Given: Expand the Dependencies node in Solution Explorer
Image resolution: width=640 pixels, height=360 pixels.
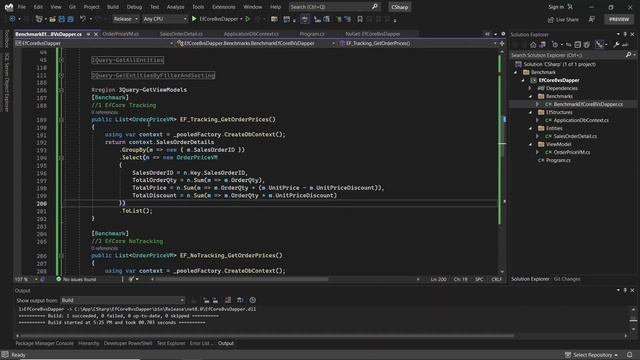Looking at the screenshot, I should click(x=530, y=88).
